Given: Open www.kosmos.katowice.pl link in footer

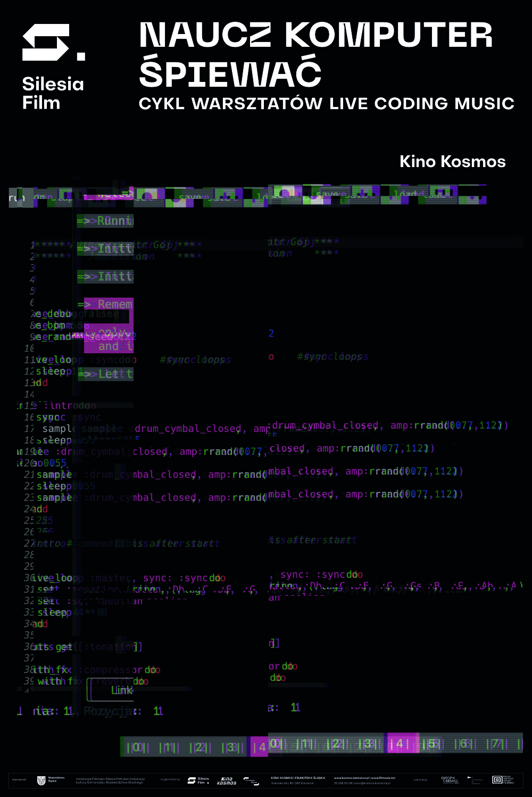Looking at the screenshot, I should 351,778.
